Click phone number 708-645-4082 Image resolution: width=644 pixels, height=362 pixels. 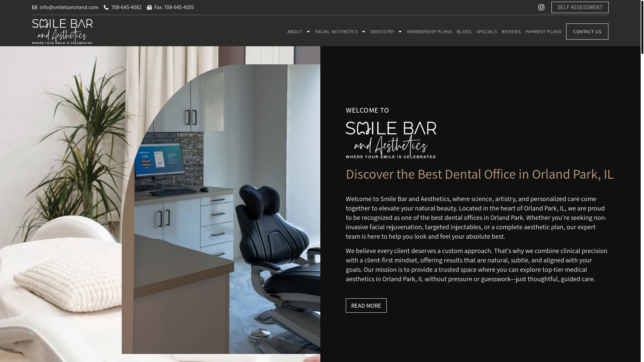tap(126, 7)
